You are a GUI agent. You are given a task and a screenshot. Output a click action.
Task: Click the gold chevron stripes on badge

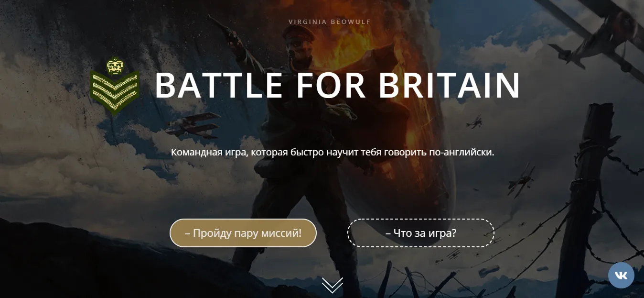pyautogui.click(x=115, y=92)
